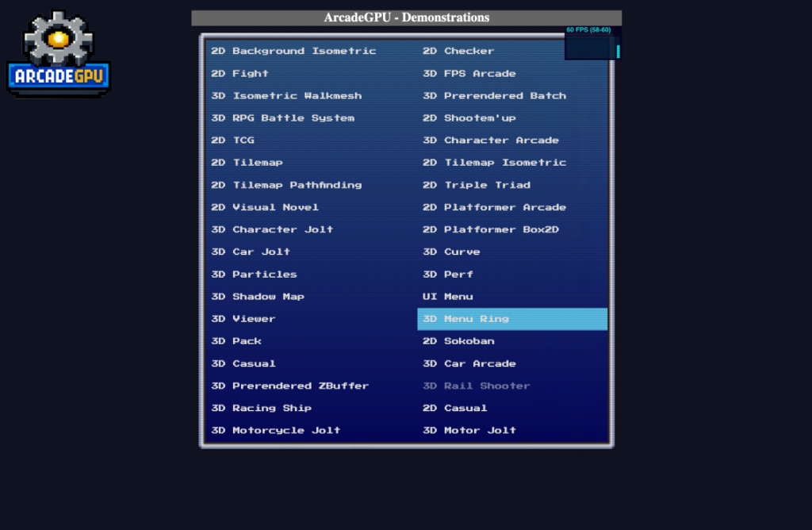The width and height of the screenshot is (812, 530).
Task: Select the 3D Car Jolt entry
Action: click(x=251, y=252)
